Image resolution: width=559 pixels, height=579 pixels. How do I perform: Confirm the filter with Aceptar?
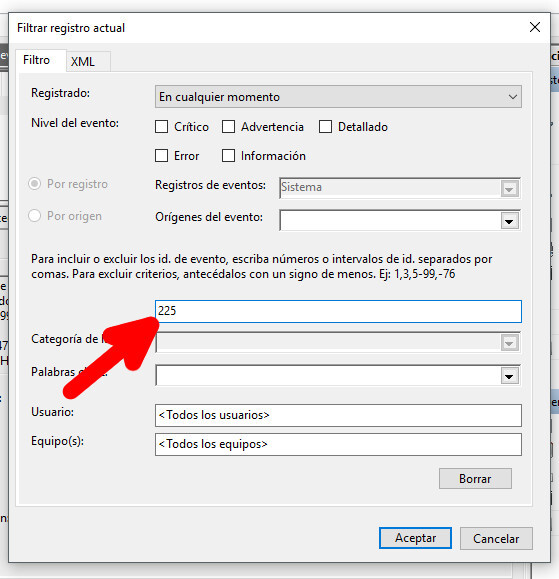click(x=415, y=538)
